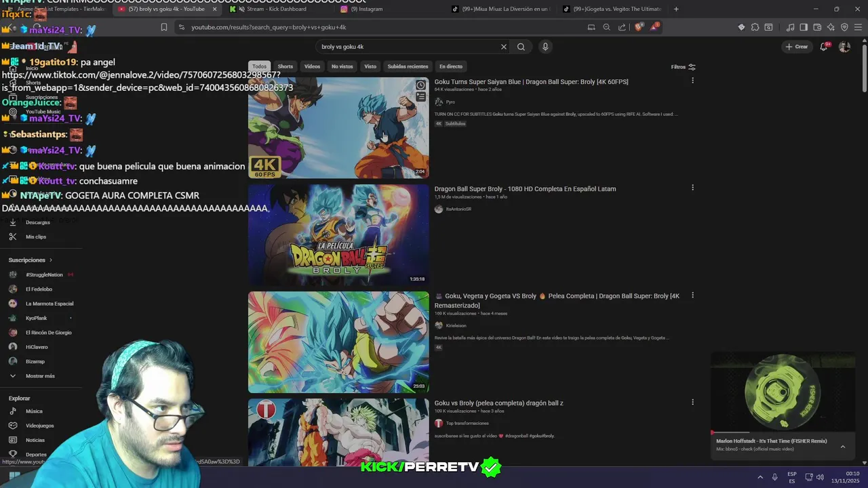This screenshot has width=868, height=488.
Task: Open the HiClavero subscription
Action: [37, 347]
